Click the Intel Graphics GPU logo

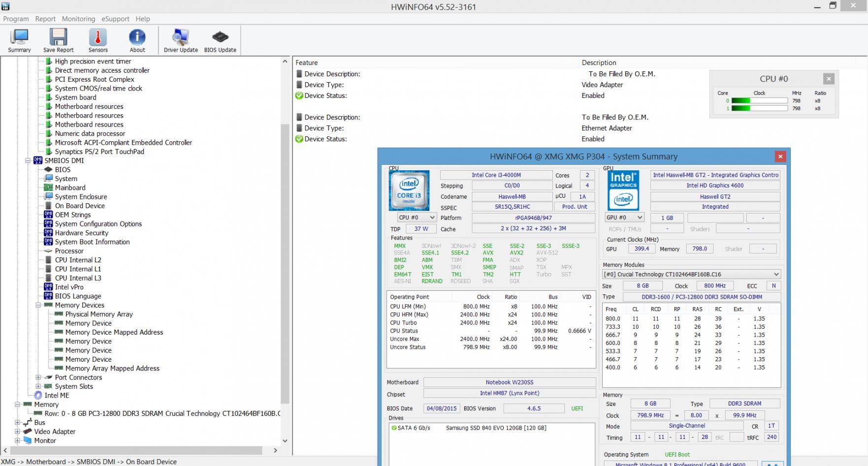(x=623, y=190)
